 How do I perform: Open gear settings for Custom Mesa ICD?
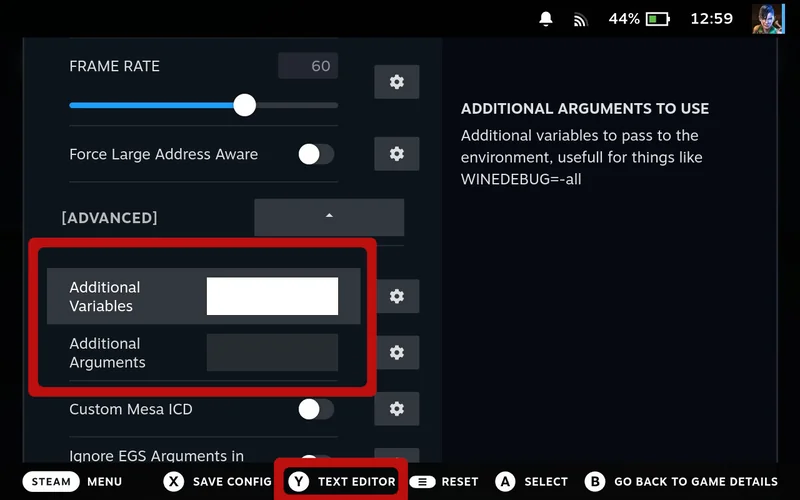tap(396, 409)
